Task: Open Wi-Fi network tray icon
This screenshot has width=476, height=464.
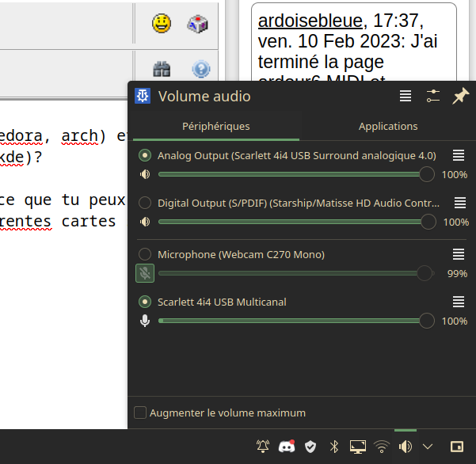Action: [382, 447]
